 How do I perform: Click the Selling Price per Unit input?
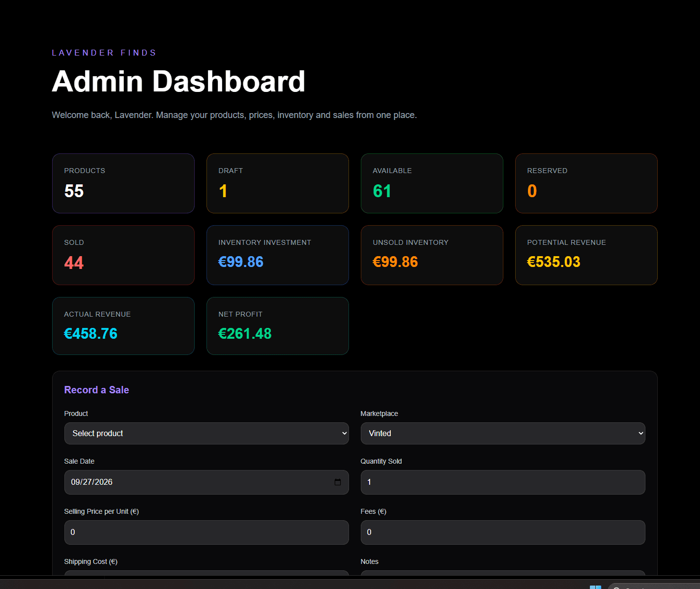coord(206,532)
